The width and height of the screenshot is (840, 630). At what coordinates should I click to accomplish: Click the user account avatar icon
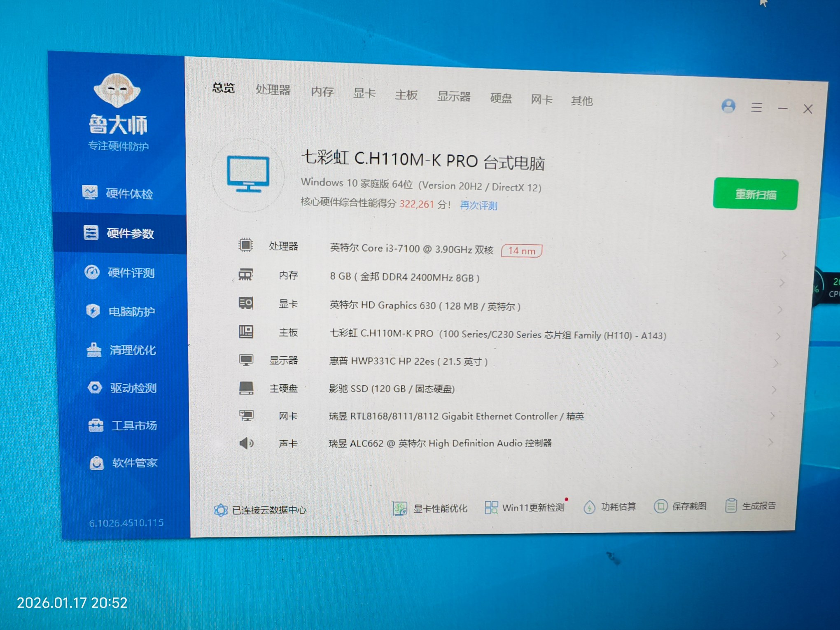pos(728,106)
